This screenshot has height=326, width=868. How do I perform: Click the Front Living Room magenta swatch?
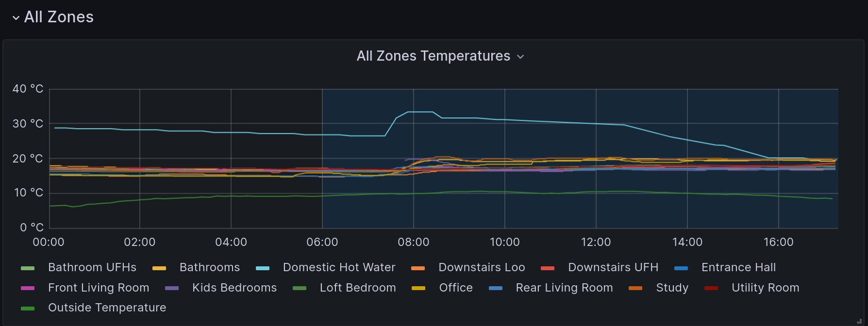[28, 288]
